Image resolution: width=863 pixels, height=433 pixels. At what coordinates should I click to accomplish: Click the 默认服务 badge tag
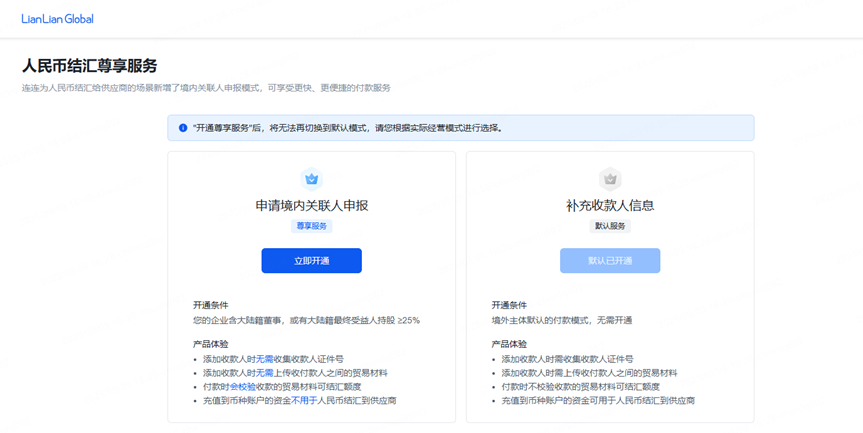[610, 226]
